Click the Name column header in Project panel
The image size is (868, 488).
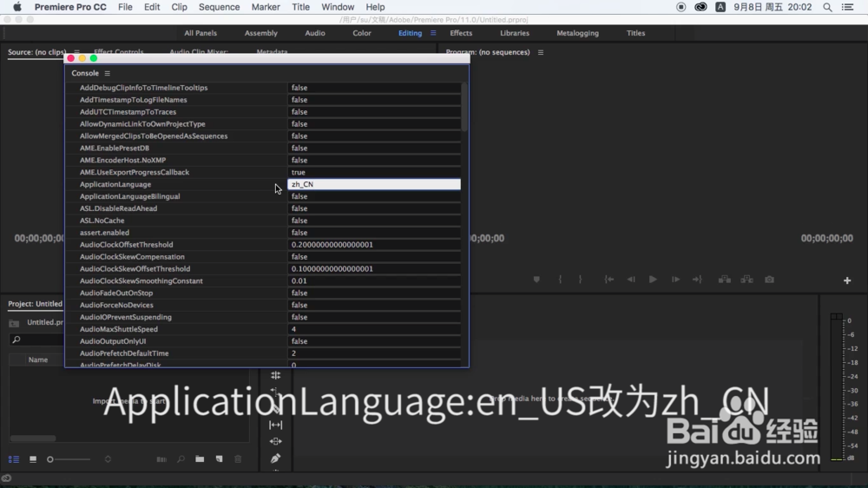click(x=37, y=360)
